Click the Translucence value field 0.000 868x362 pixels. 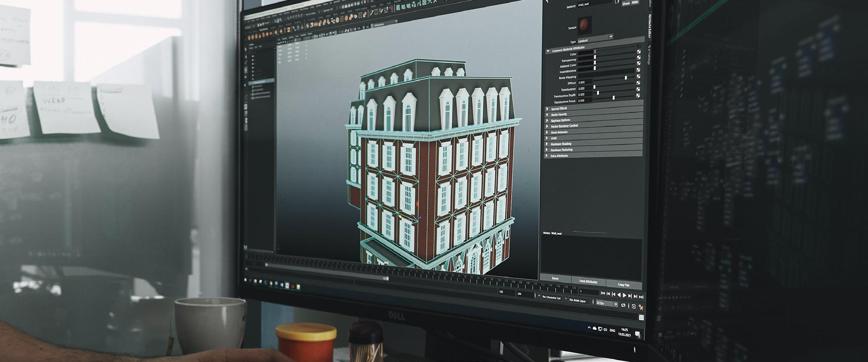[585, 88]
